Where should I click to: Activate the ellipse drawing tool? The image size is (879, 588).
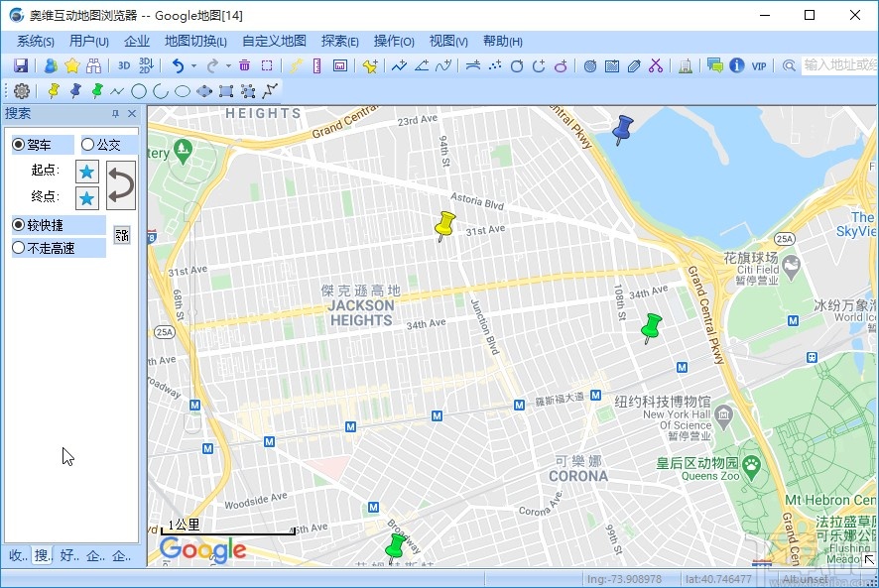click(182, 90)
